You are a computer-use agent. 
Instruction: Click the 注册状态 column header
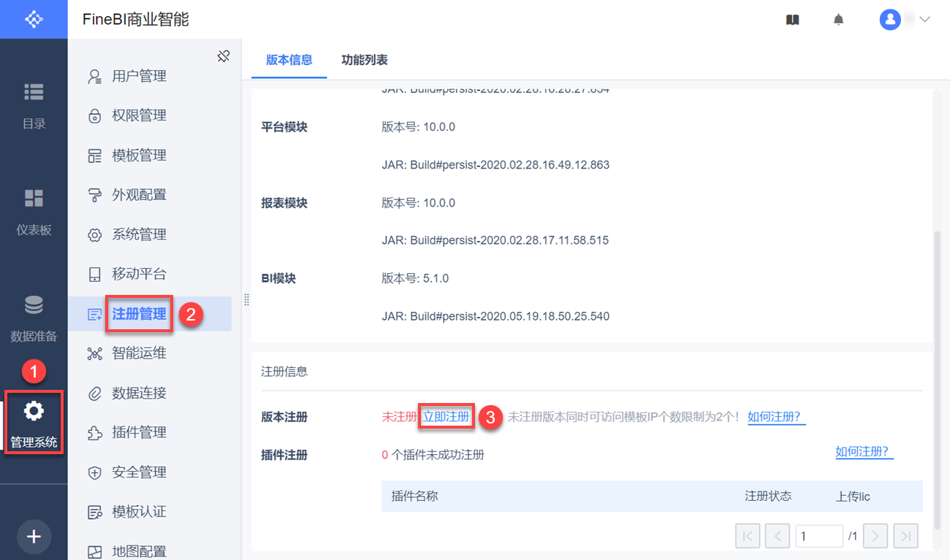(767, 496)
